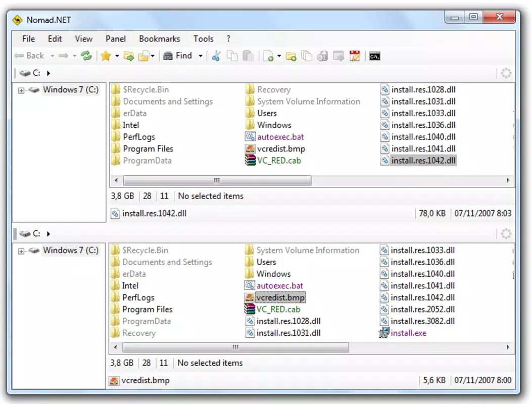
Task: Click the top panel horizontal scrollbar thumb
Action: point(217,180)
